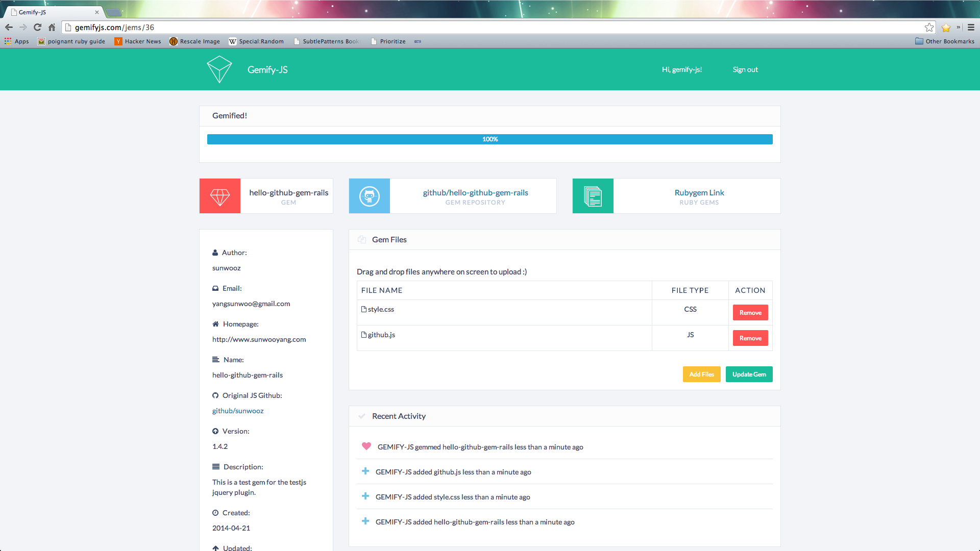Click the Recent Activity checkmark icon

pyautogui.click(x=362, y=416)
